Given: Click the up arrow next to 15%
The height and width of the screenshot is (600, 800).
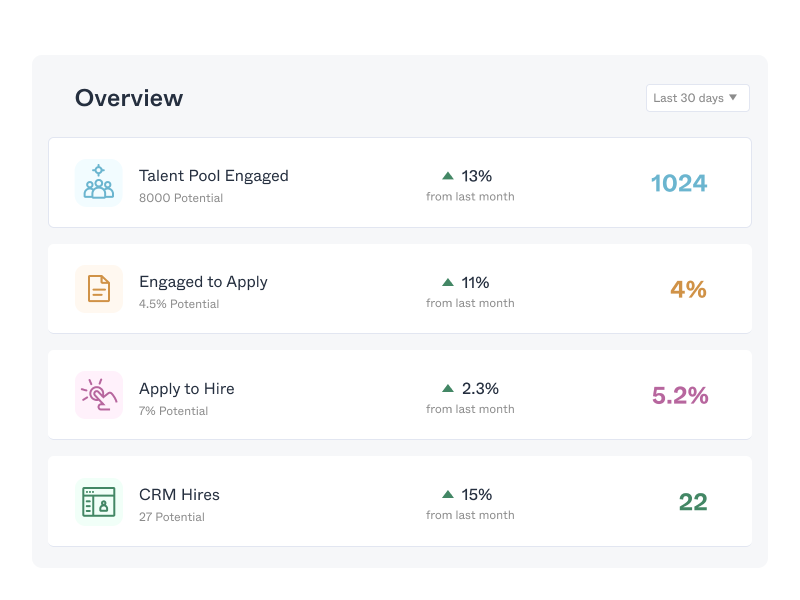Looking at the screenshot, I should (448, 494).
